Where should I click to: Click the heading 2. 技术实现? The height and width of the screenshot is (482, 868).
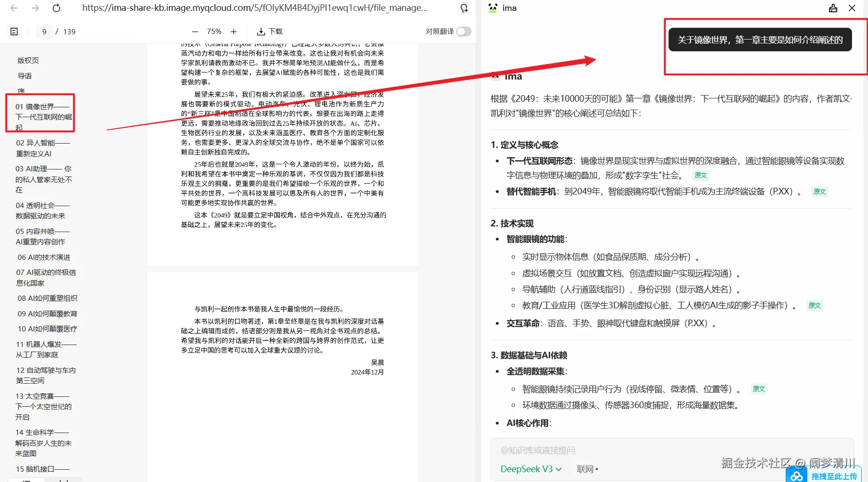[512, 224]
